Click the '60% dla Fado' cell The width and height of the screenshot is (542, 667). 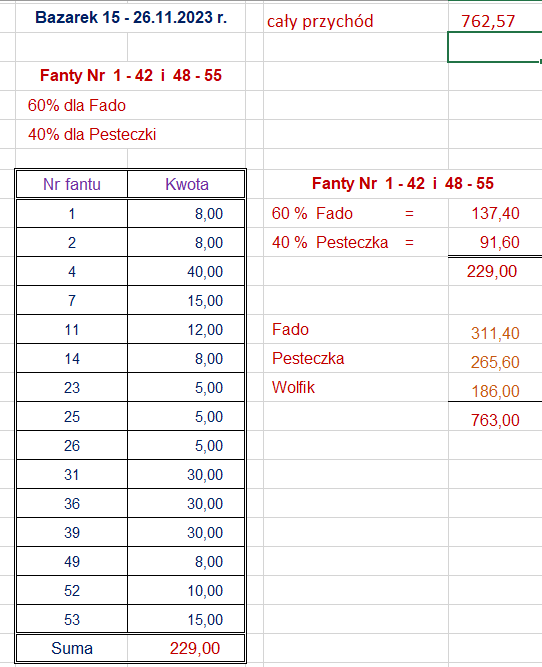coord(131,105)
